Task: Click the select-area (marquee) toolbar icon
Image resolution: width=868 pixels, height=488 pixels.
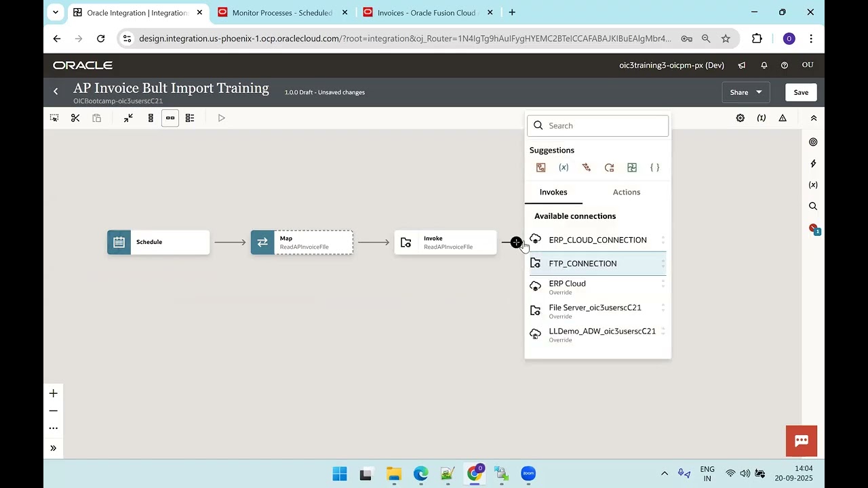Action: coord(54,118)
